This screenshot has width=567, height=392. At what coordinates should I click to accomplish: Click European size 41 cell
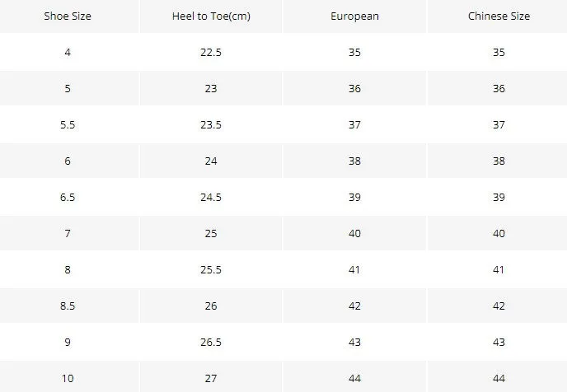354,269
